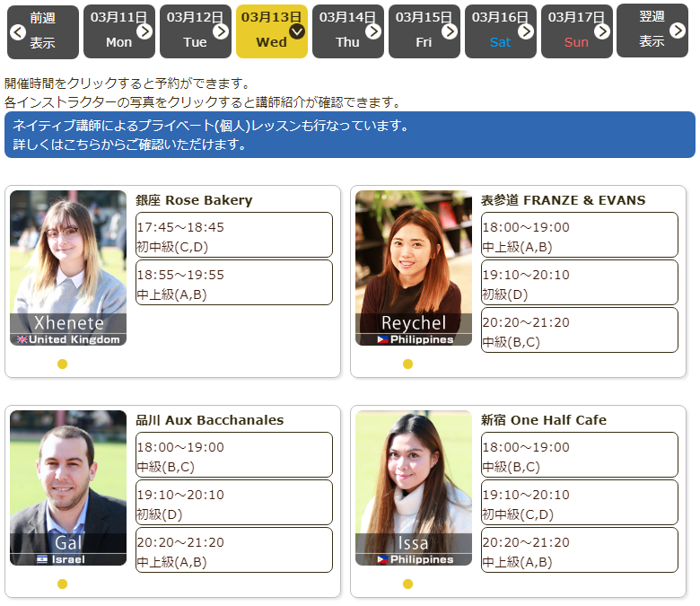Expand the selected 03月13日 Wed chevron
Image resolution: width=700 pixels, height=606 pixels.
297,31
